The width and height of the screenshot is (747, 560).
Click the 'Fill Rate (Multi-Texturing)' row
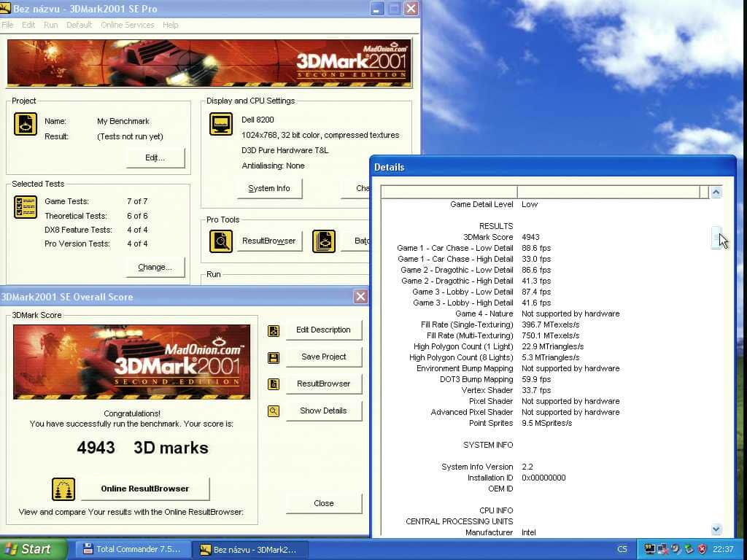[545, 335]
